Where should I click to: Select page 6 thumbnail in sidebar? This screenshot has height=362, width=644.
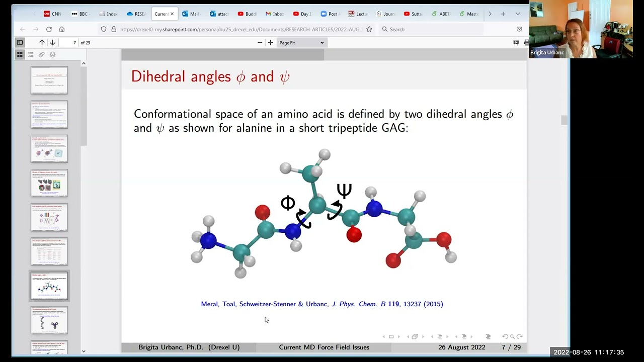pyautogui.click(x=49, y=251)
